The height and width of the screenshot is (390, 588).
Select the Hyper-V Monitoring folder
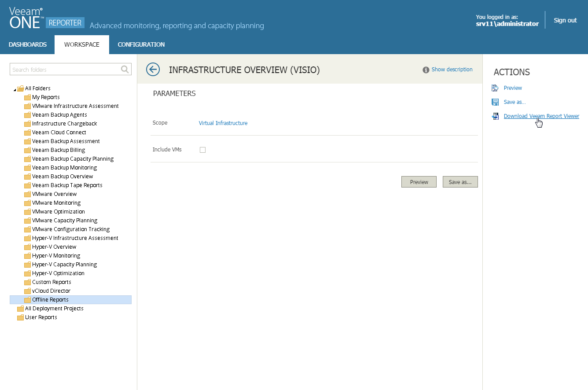tap(56, 256)
